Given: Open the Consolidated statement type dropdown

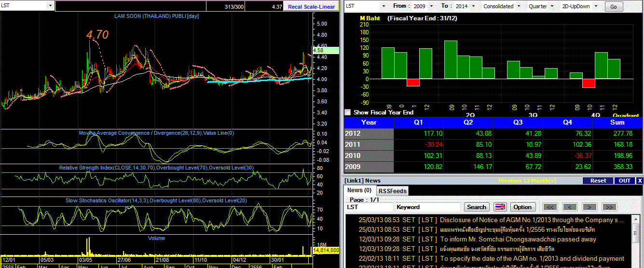Looking at the screenshot, I should (519, 6).
